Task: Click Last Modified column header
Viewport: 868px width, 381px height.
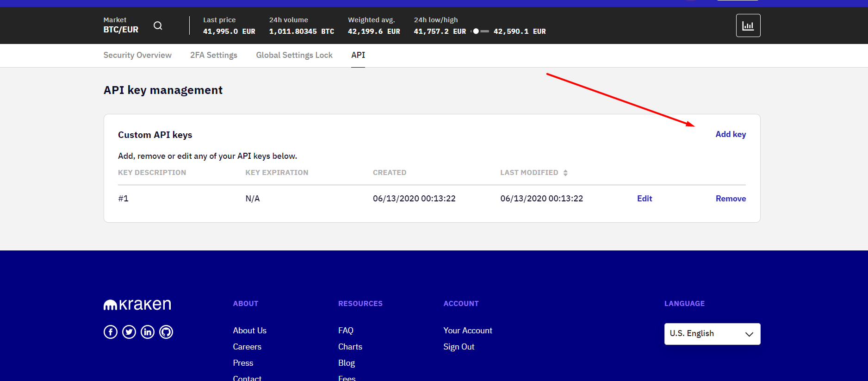Action: 529,173
